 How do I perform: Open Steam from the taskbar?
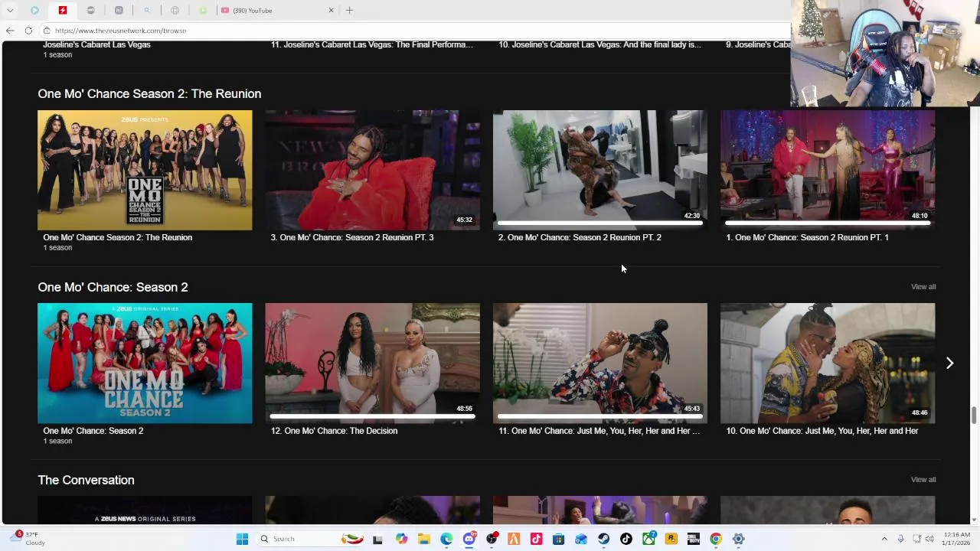click(603, 539)
